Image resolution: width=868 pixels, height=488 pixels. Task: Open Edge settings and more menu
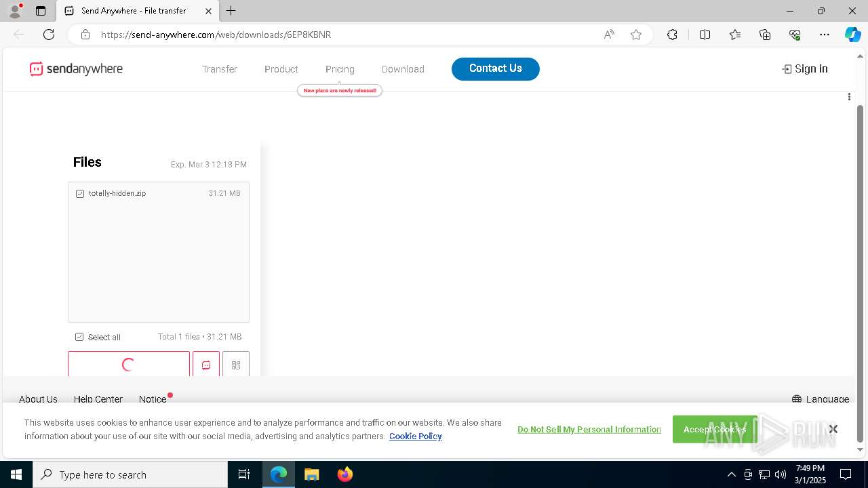point(825,35)
